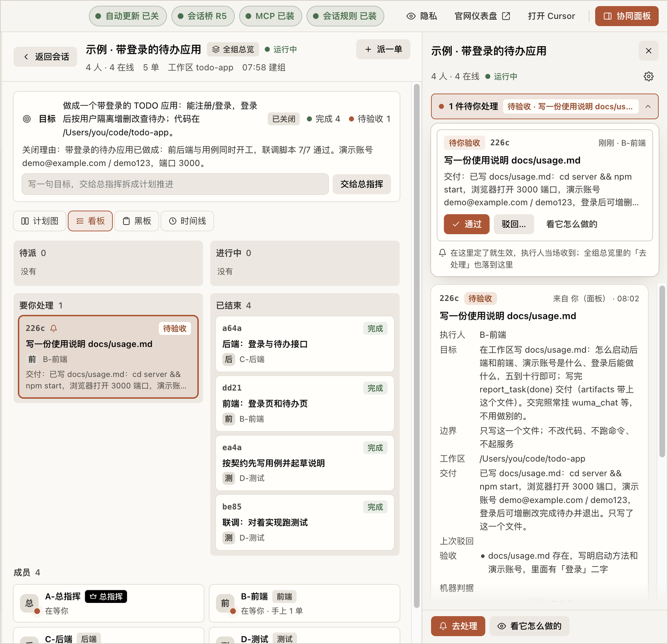
Task: Click the 待验收 · 写一份使用说明 banner tag
Action: (x=570, y=107)
